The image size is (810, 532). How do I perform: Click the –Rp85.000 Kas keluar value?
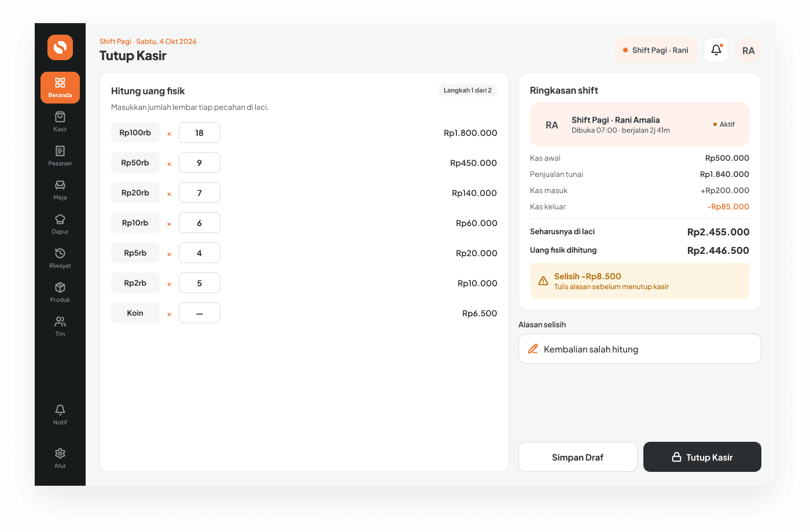[x=728, y=206]
